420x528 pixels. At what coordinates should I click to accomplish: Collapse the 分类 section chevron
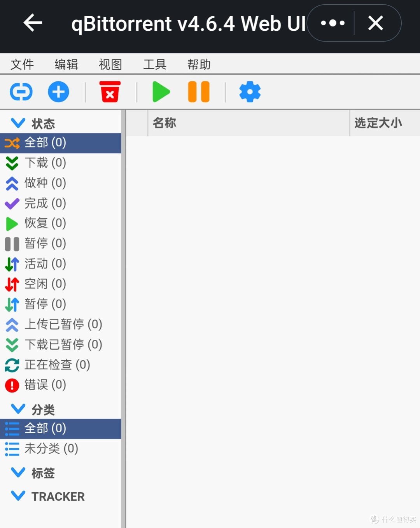tap(18, 409)
